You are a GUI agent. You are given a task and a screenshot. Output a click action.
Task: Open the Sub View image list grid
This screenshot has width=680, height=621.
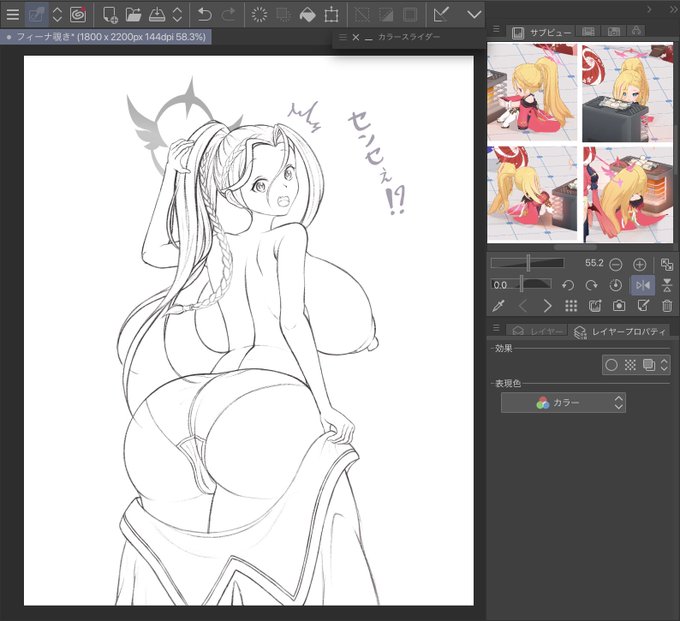571,306
